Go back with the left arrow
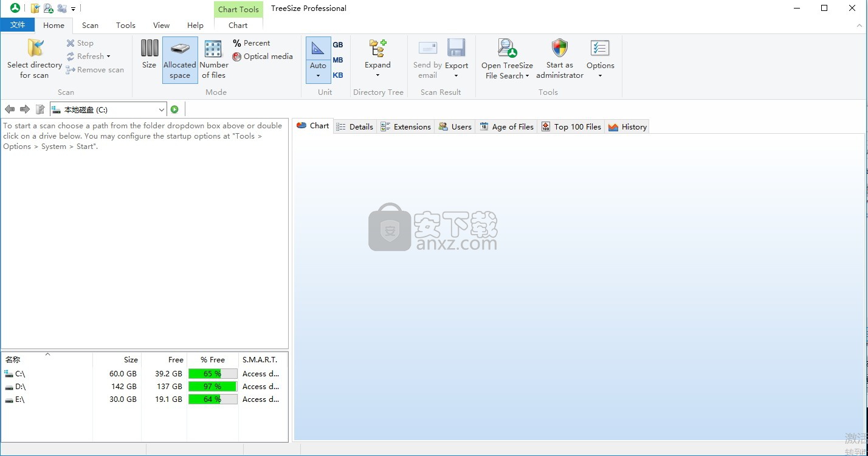Screen dimensions: 868x456 point(10,109)
